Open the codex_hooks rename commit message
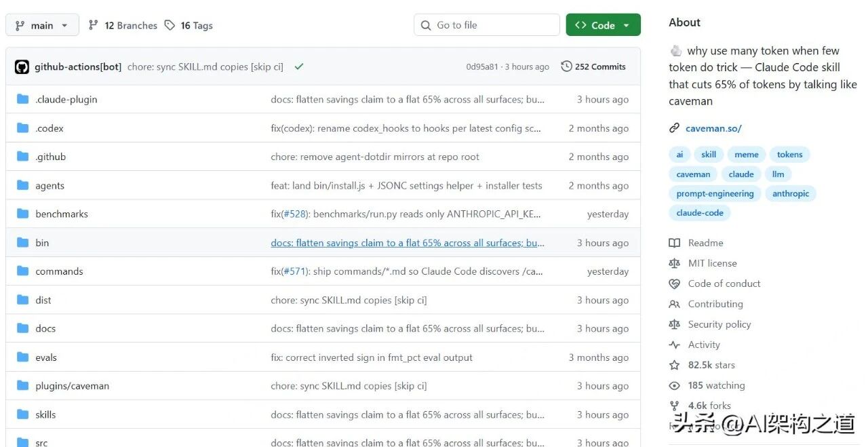The height and width of the screenshot is (447, 868). [406, 128]
